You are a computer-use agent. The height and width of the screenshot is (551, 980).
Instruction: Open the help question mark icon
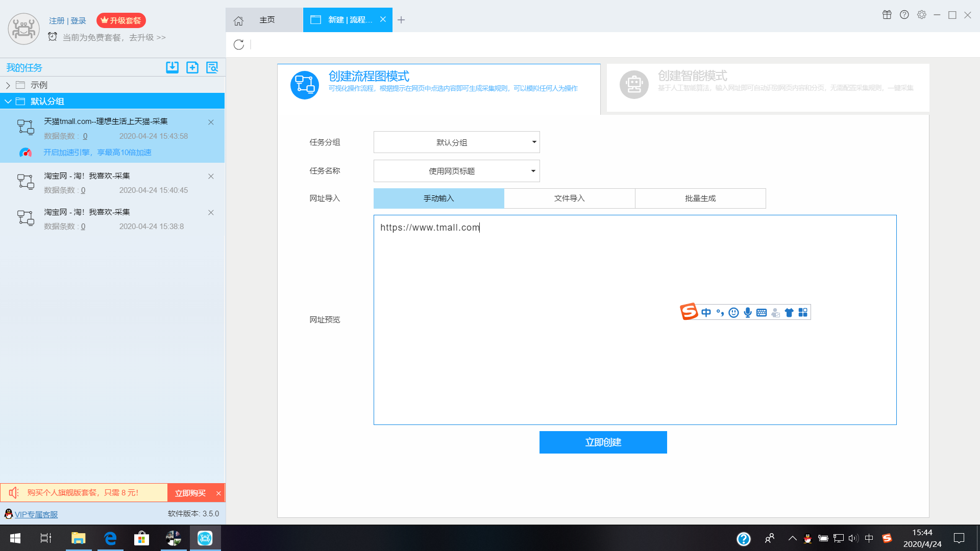click(904, 15)
